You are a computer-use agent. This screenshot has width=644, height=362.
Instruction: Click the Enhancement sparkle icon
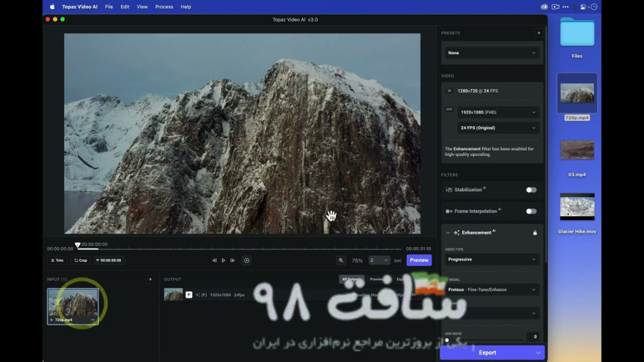coord(457,233)
